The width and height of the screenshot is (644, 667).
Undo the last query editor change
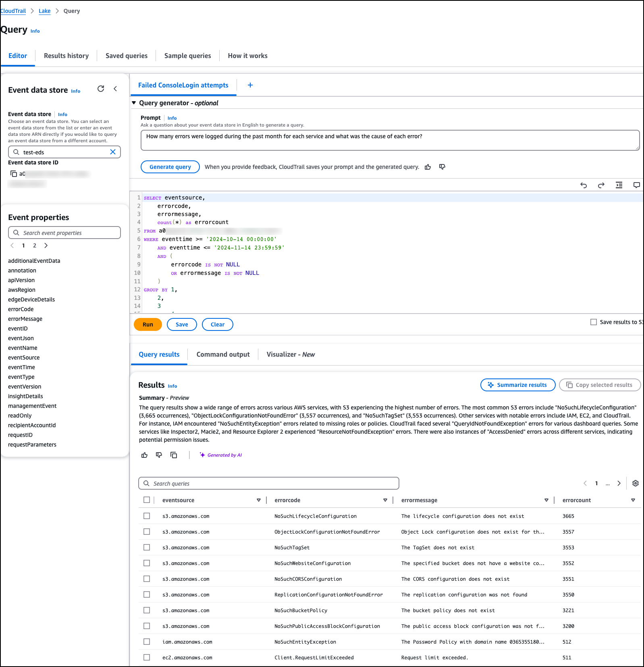coord(584,185)
